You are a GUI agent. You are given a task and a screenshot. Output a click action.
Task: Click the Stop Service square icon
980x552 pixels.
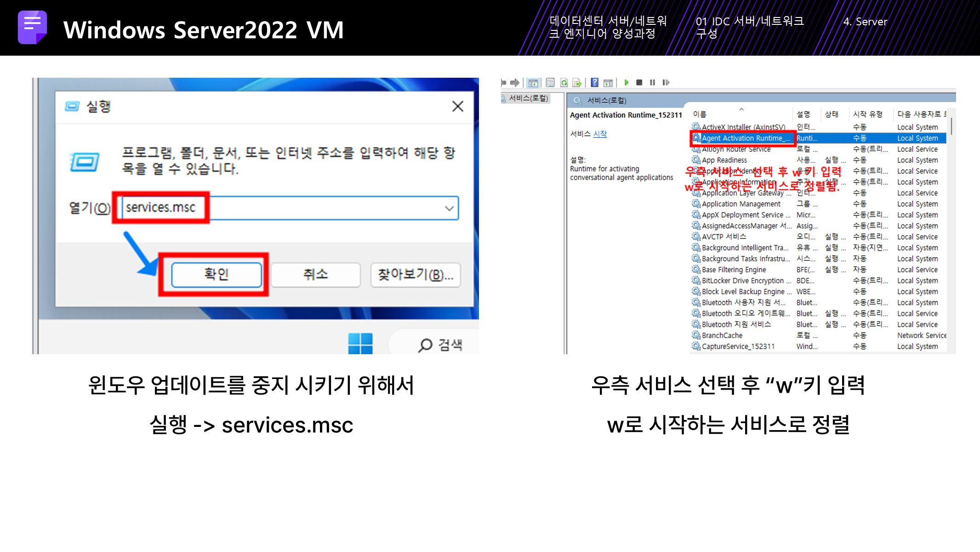(639, 83)
